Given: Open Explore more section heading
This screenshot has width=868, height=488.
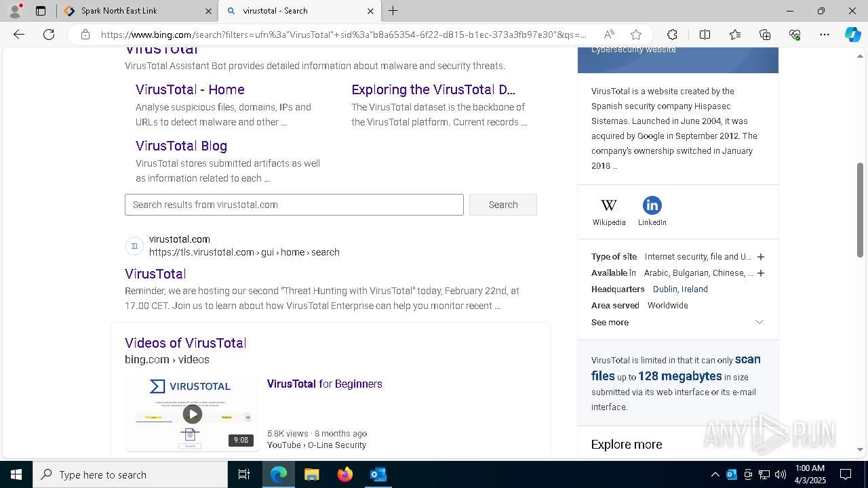Looking at the screenshot, I should (627, 445).
